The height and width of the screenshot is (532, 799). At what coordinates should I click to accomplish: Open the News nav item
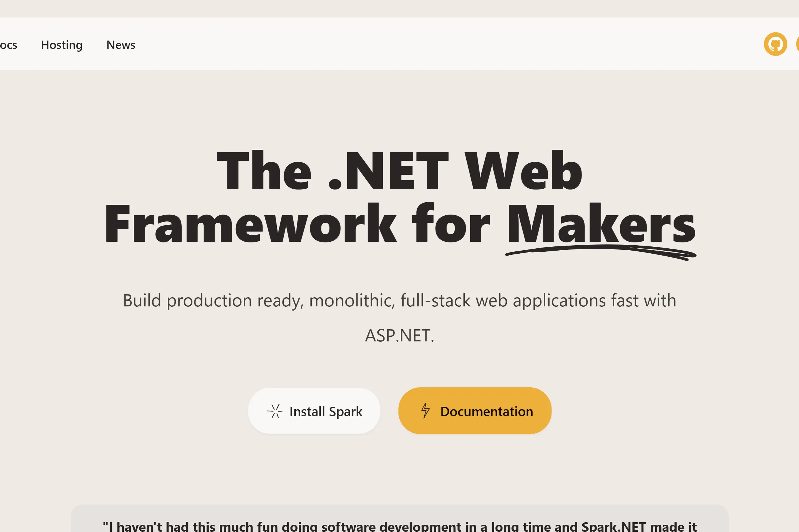point(120,45)
